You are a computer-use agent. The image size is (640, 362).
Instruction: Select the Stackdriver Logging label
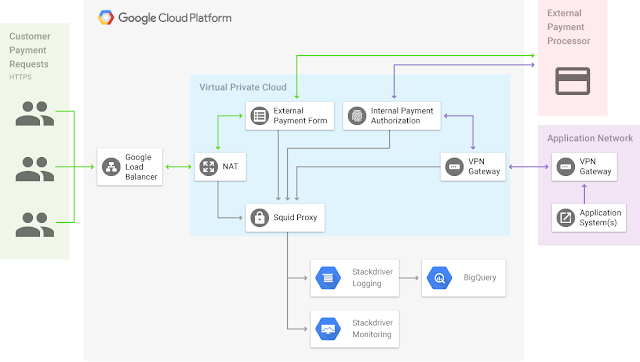click(372, 278)
